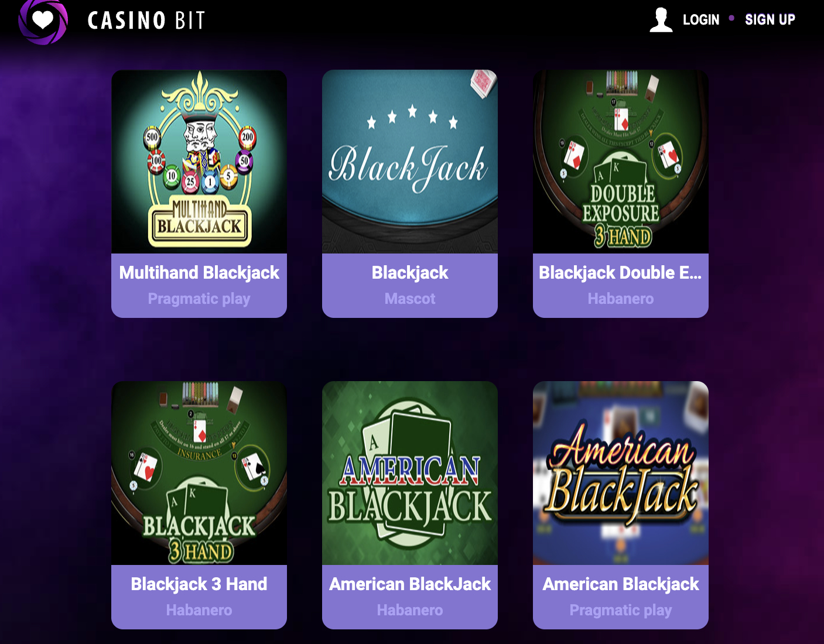Click the Habanero label under Blackjack Double Exposure
Image resolution: width=824 pixels, height=644 pixels.
(621, 299)
